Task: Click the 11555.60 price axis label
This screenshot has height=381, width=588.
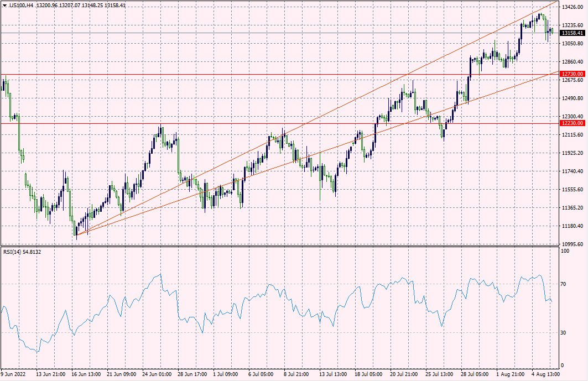Action: pyautogui.click(x=573, y=189)
